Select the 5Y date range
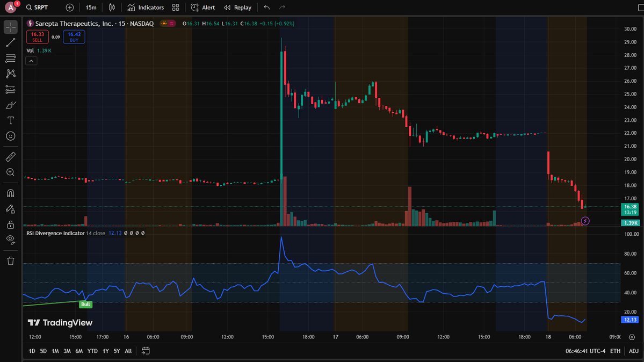Viewport: 644px width, 362px height. coord(117,351)
